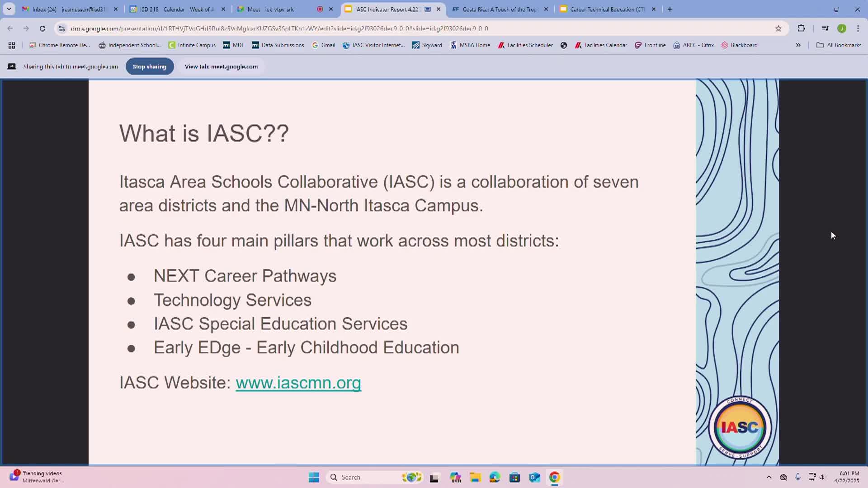The image size is (868, 488).
Task: Open Facilities Scheduler bookmark
Action: 525,45
